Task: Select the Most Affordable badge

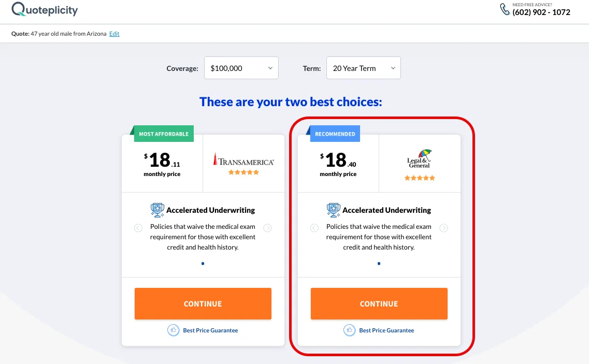Action: pos(164,134)
